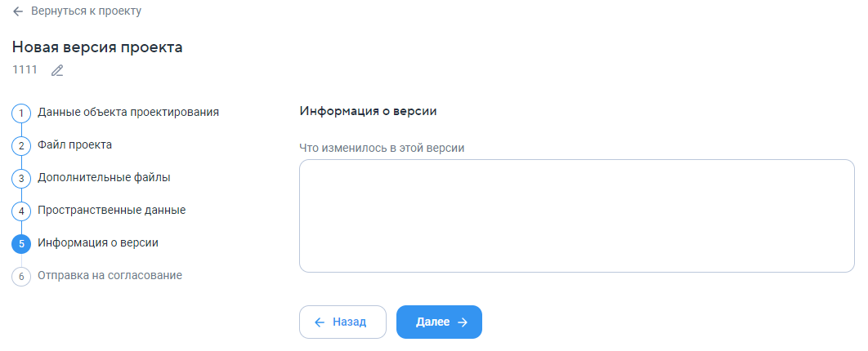Select step 1 circle icon
868x351 pixels.
coord(21,113)
